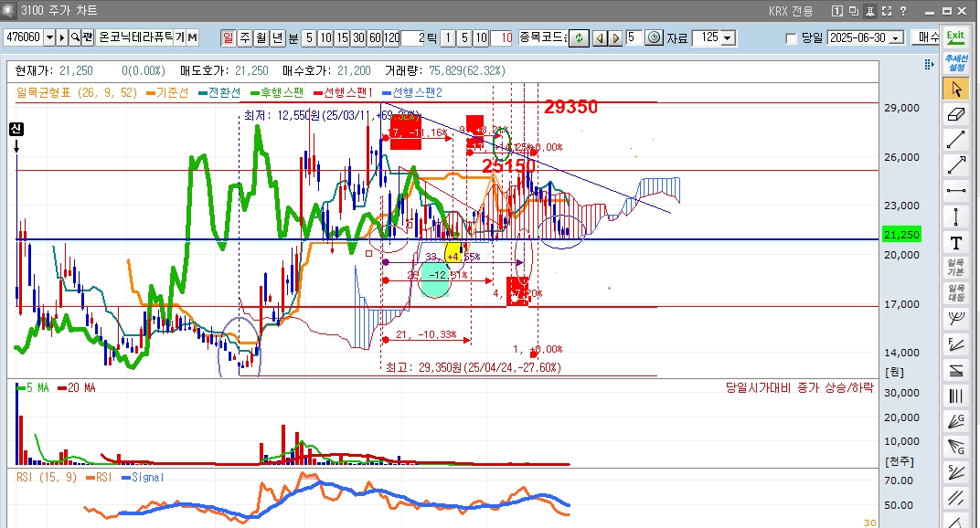Select the arrow line drawing tool
This screenshot has height=528, width=980.
click(955, 165)
